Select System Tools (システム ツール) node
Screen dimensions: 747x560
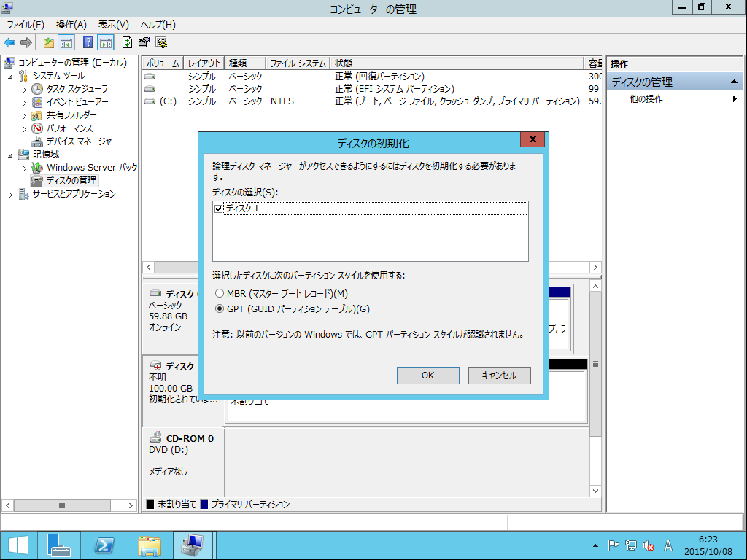click(58, 76)
